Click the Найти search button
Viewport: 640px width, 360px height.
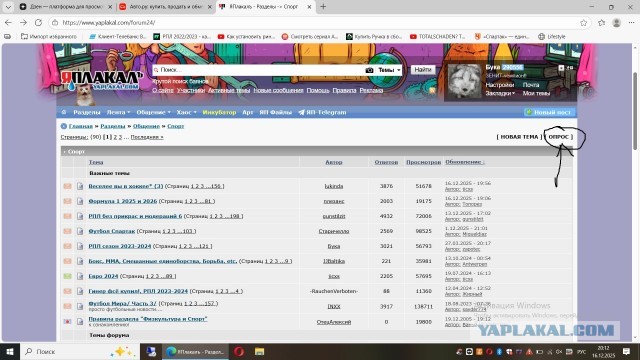(423, 70)
